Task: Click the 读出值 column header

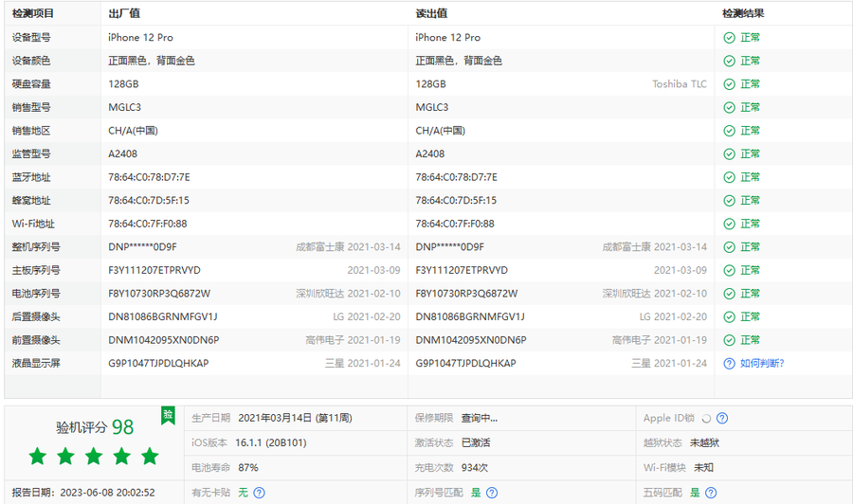Action: [431, 13]
